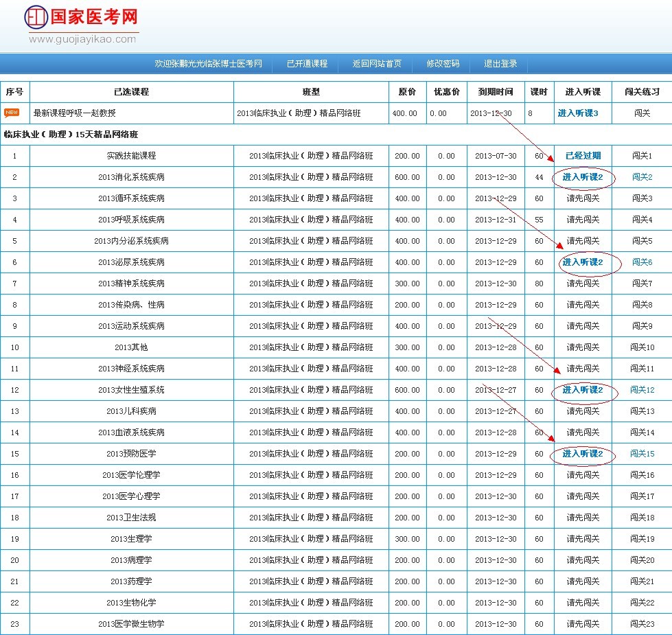Click the 80 class hours value
The width and height of the screenshot is (672, 635).
point(539,284)
